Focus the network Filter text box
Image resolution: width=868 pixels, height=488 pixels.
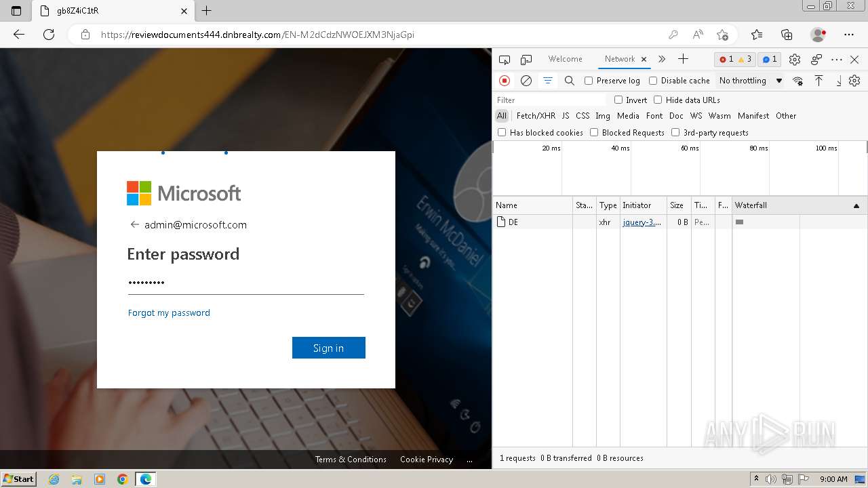(551, 100)
